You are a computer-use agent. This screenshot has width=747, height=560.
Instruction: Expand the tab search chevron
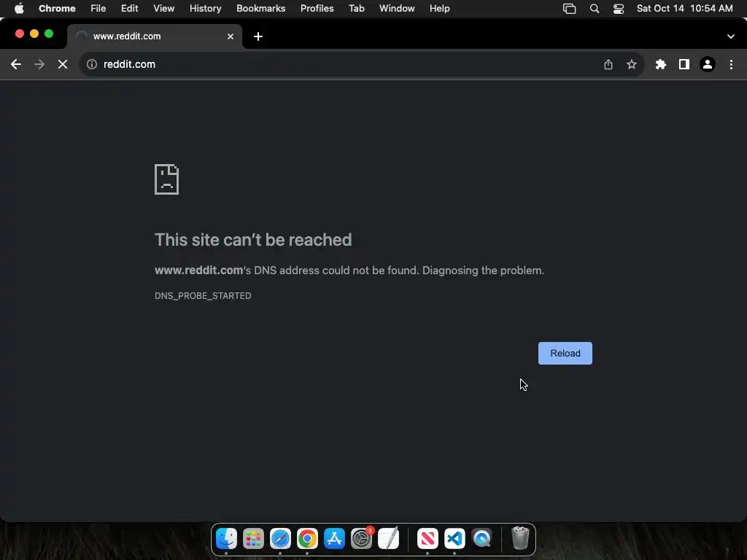[731, 36]
